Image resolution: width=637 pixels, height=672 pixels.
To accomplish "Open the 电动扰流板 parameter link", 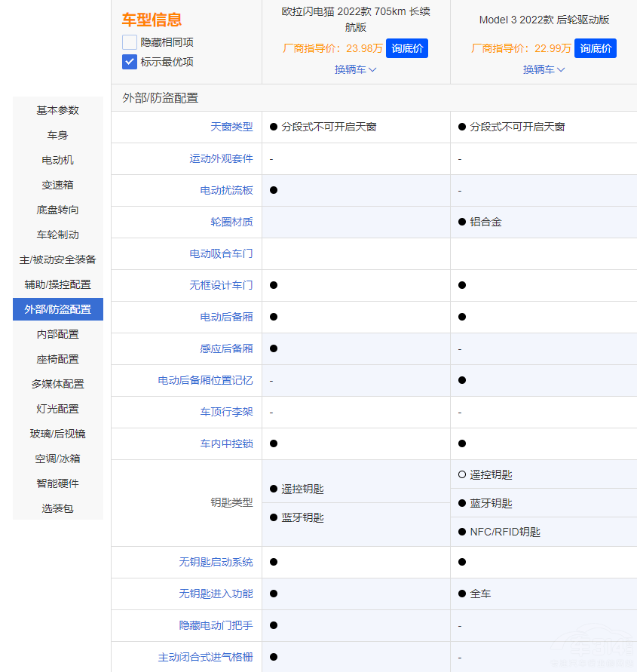I will [x=226, y=190].
